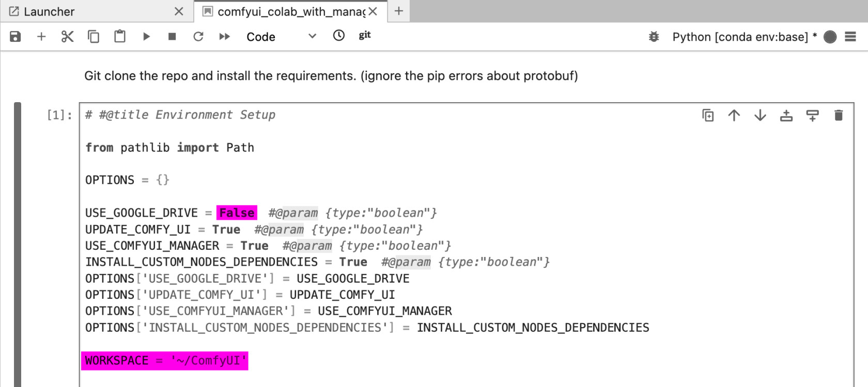Viewport: 868px width, 387px height.
Task: Insert a cell above this cell
Action: pyautogui.click(x=786, y=116)
